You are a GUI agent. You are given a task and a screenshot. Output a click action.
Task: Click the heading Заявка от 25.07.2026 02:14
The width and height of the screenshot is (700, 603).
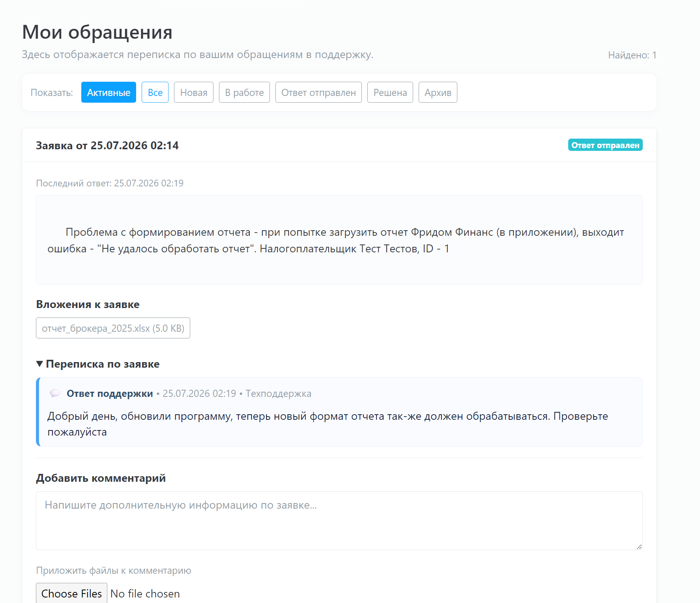click(x=107, y=145)
